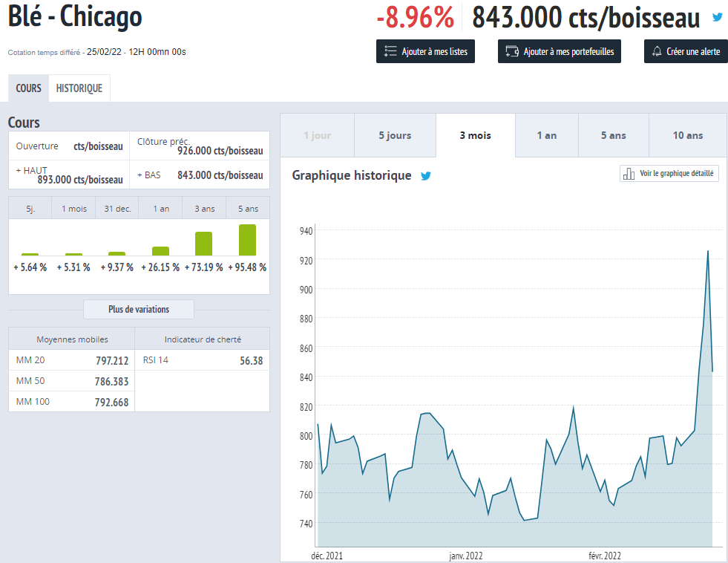Click the 900 y-axis label
The image size is (728, 563).
(306, 290)
